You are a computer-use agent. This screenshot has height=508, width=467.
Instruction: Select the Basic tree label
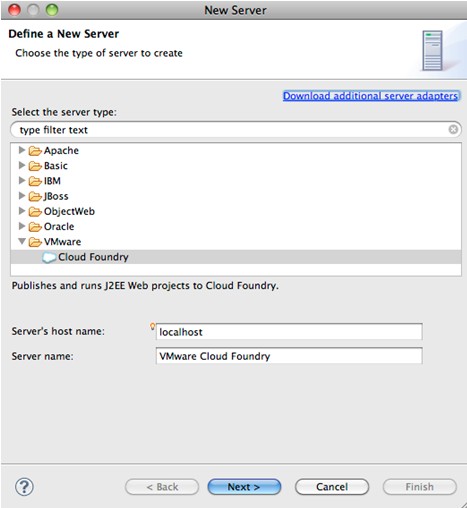coord(56,166)
